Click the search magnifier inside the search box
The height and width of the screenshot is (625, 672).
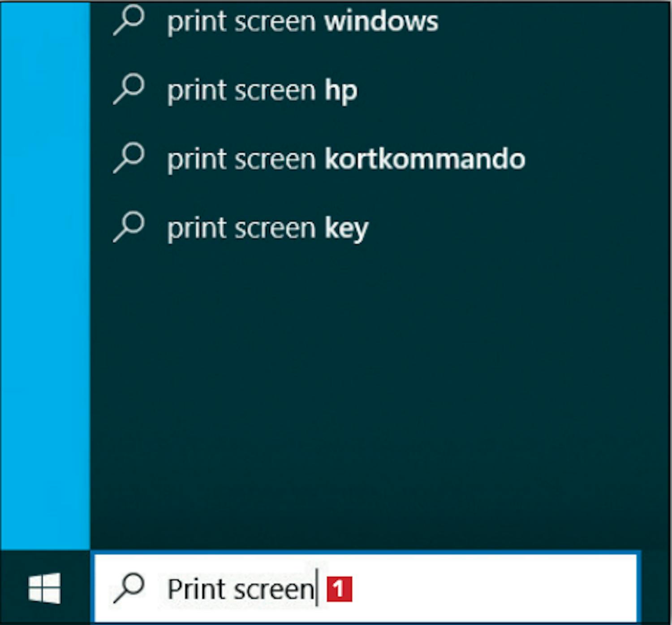click(x=129, y=588)
